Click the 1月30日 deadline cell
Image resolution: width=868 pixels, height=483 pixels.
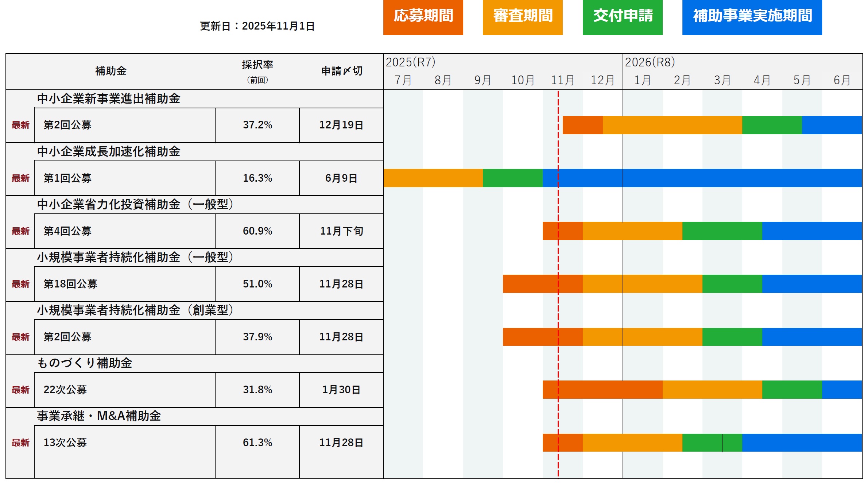(x=341, y=390)
